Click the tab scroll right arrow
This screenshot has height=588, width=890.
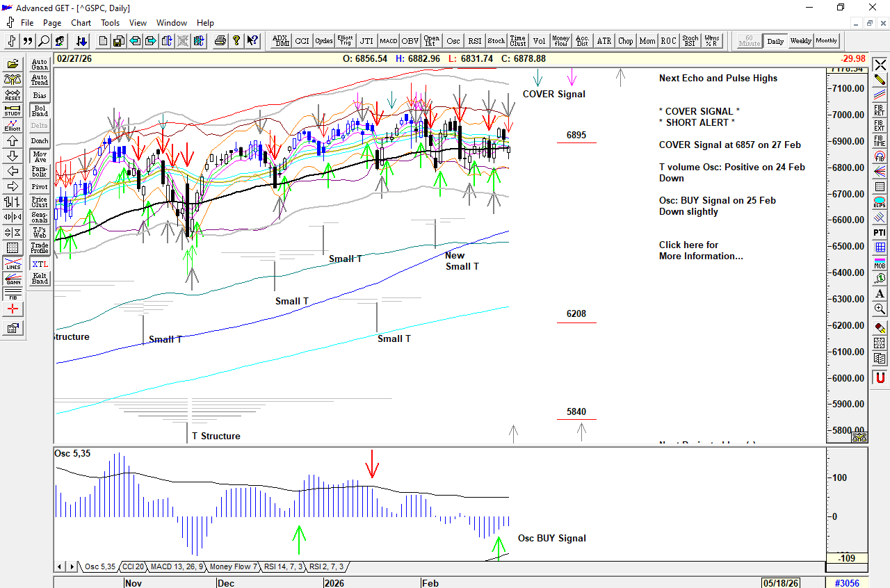point(71,567)
